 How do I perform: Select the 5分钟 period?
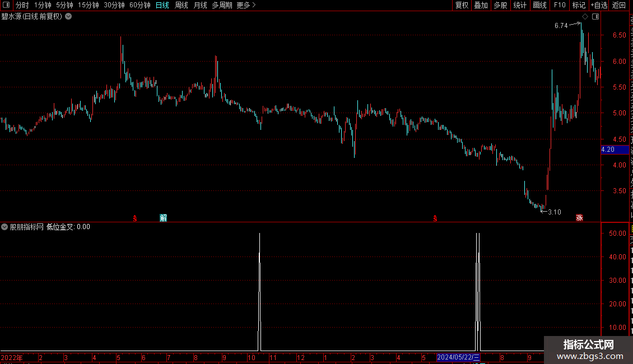pyautogui.click(x=64, y=5)
